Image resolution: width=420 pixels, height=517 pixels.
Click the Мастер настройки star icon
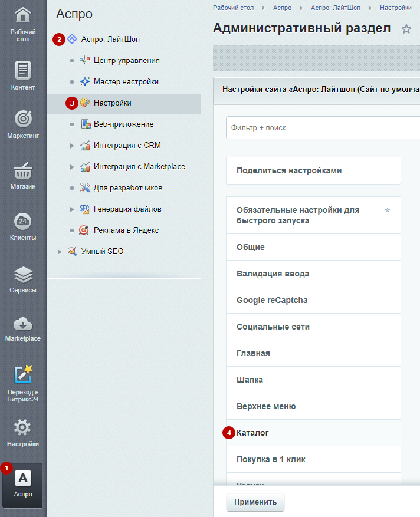(85, 81)
